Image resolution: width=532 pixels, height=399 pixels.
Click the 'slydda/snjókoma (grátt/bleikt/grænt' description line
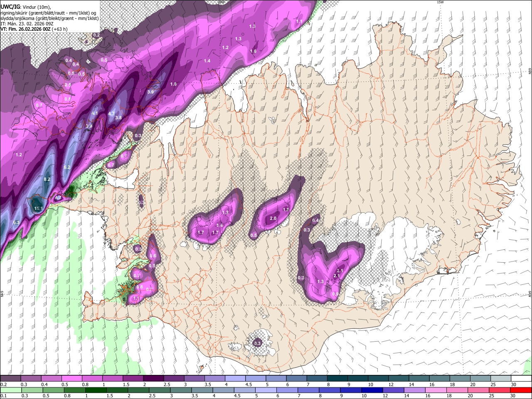(x=49, y=18)
